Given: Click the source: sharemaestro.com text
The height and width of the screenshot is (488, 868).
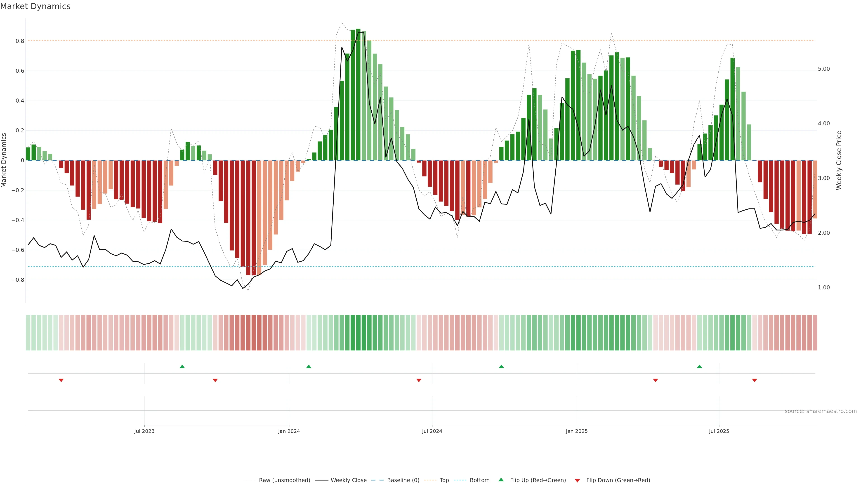Looking at the screenshot, I should (821, 411).
